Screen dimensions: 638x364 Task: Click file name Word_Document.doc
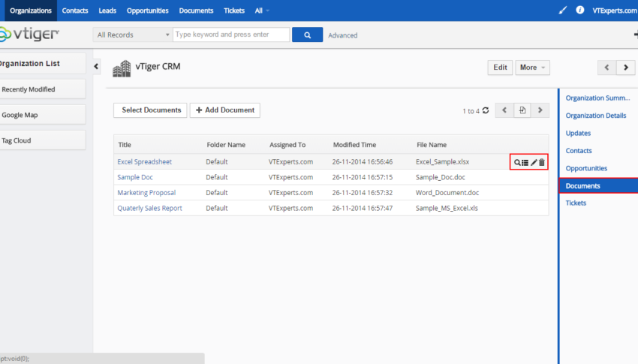447,193
